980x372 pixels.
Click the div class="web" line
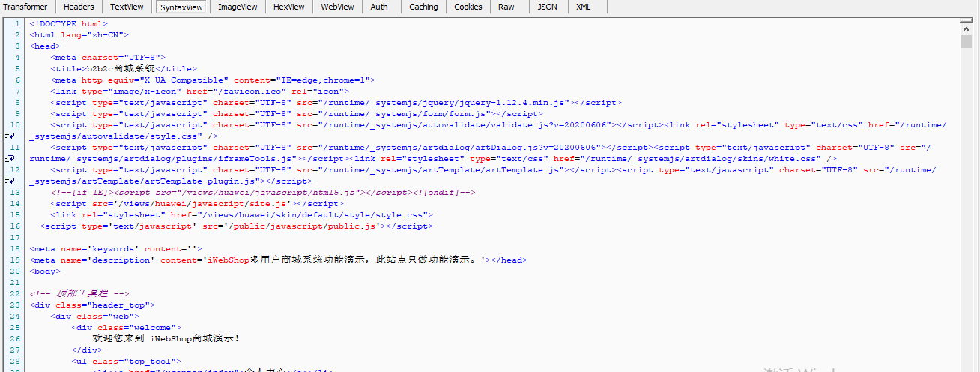point(94,316)
